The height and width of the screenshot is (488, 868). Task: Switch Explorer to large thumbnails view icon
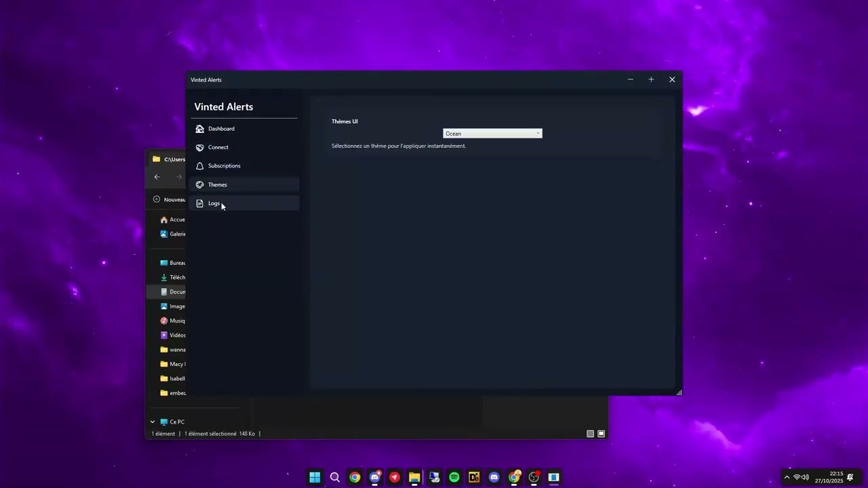pyautogui.click(x=601, y=434)
